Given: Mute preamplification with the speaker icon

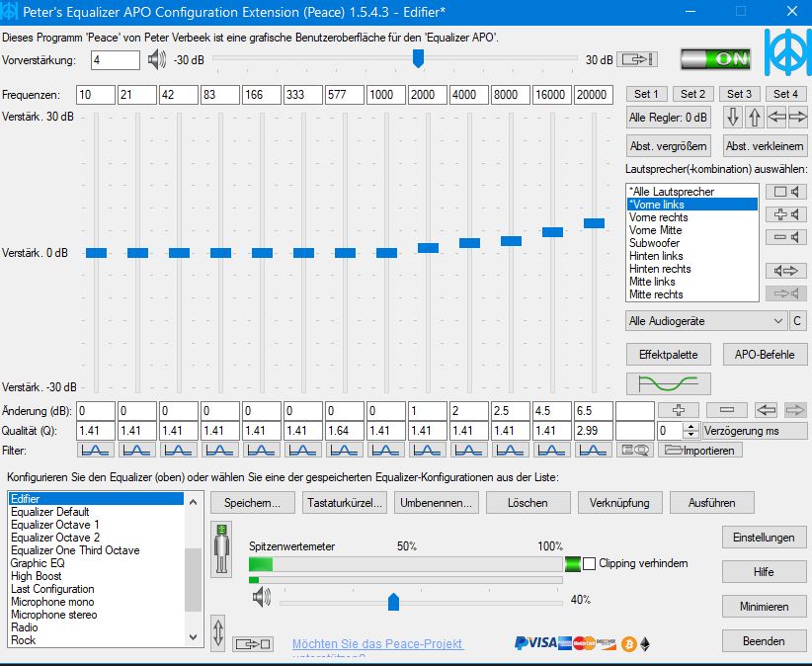Looking at the screenshot, I should point(156,59).
